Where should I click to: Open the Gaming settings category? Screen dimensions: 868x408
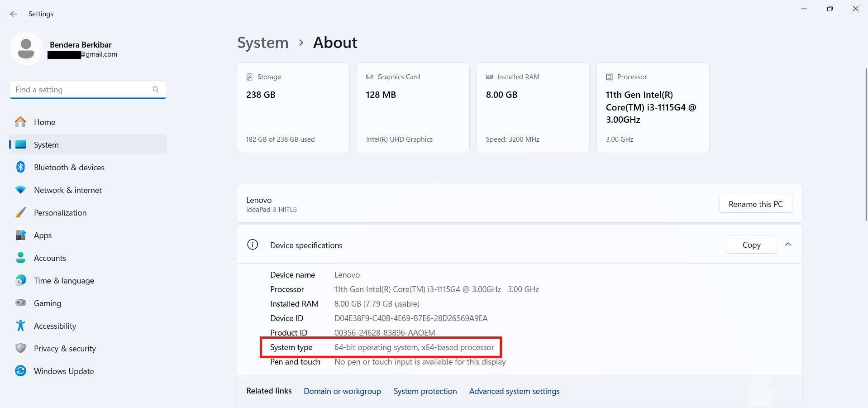[x=47, y=303]
